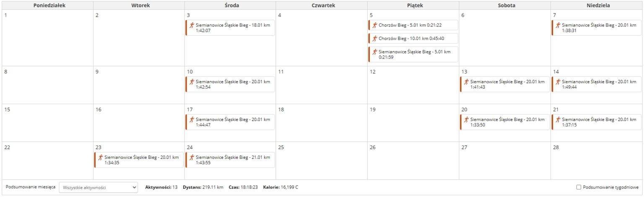644x197 pixels.
Task: Open the Siemianowice run with time 1:42:54
Action: [230, 84]
